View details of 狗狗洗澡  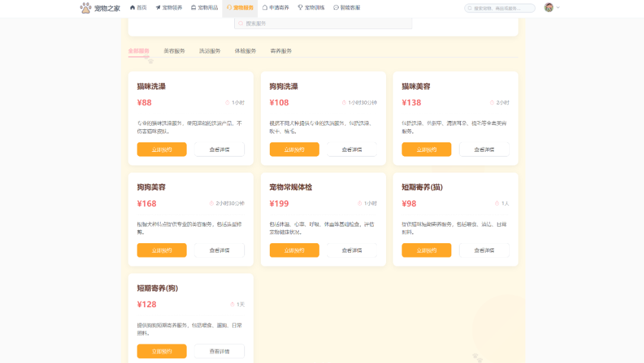(x=352, y=149)
